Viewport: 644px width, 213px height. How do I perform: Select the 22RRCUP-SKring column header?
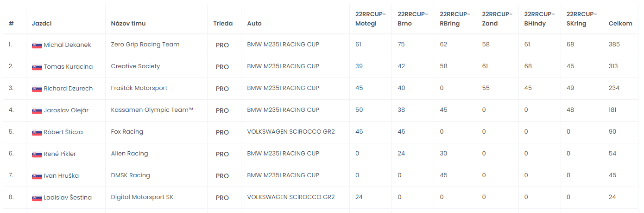point(578,19)
